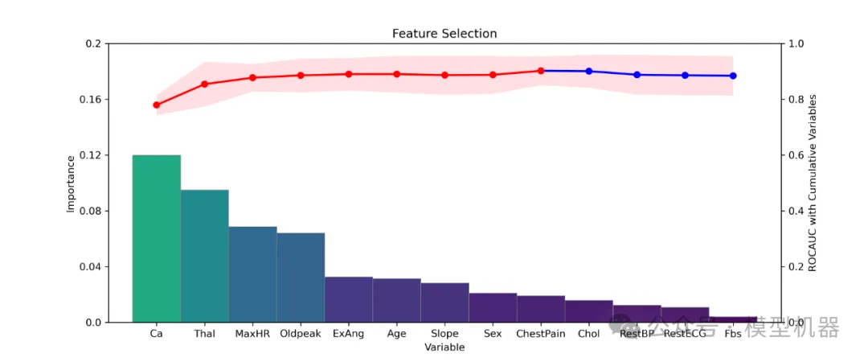Select the red marker above Thal
The image size is (868, 362).
coord(205,84)
